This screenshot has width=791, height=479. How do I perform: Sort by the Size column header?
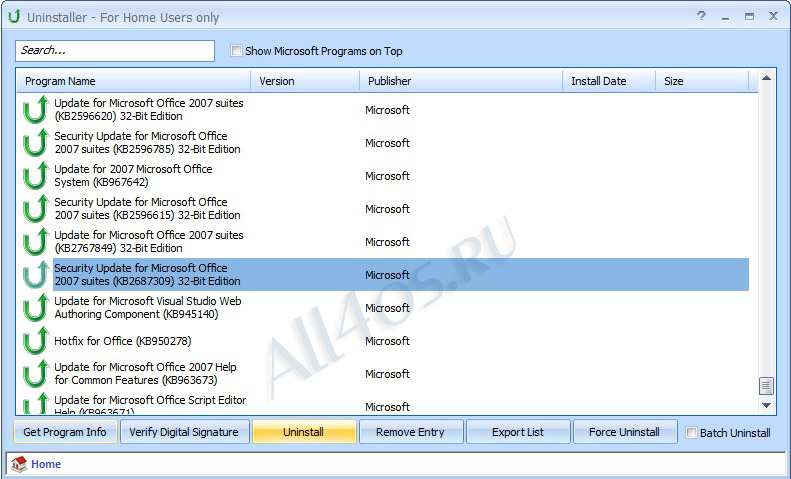[702, 81]
